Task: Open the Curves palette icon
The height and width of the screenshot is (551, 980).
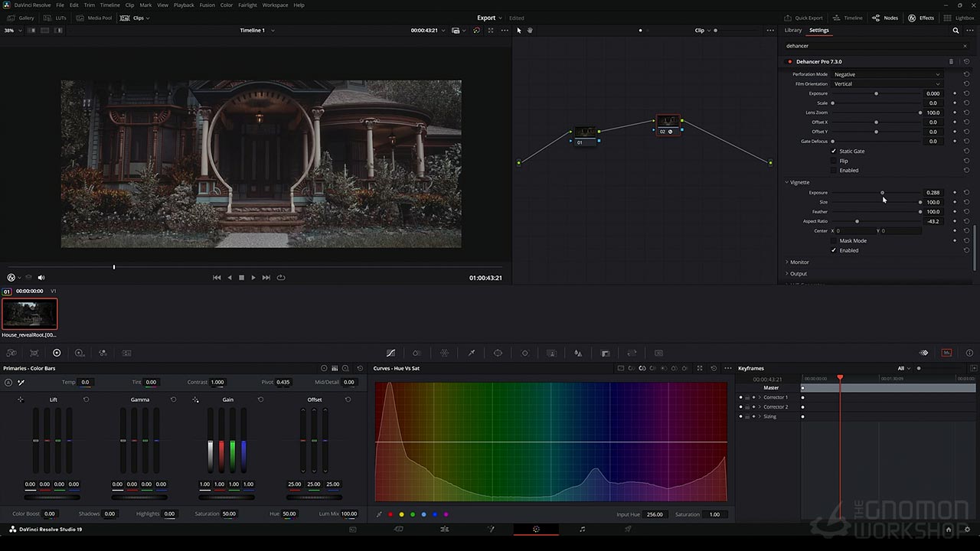Action: coord(390,353)
